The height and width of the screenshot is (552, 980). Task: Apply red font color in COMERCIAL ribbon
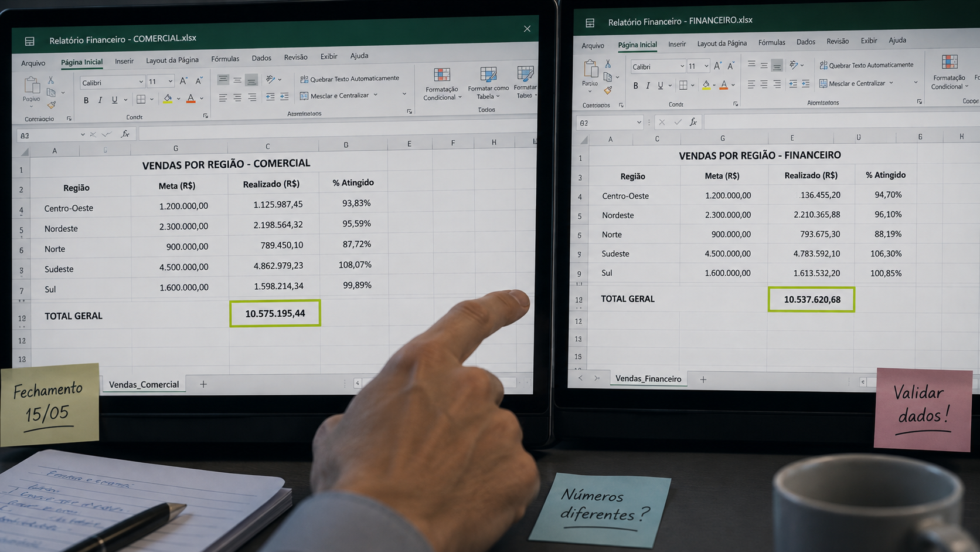click(190, 99)
